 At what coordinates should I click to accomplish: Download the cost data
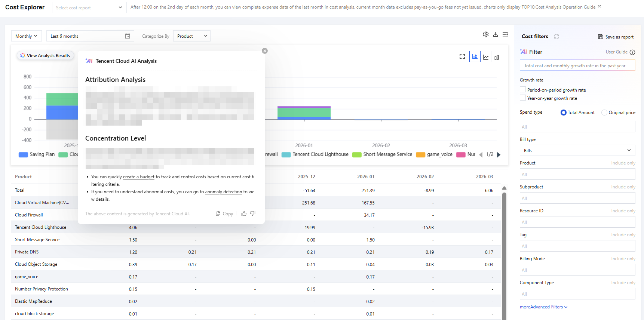(x=496, y=34)
